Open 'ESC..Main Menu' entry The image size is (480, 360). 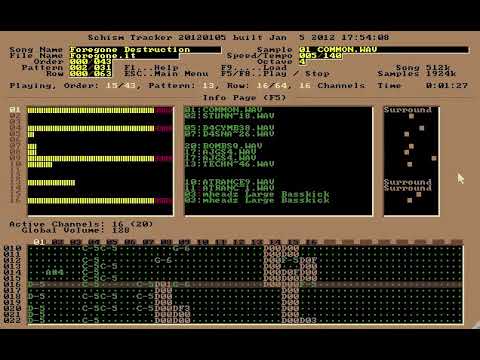(166, 74)
